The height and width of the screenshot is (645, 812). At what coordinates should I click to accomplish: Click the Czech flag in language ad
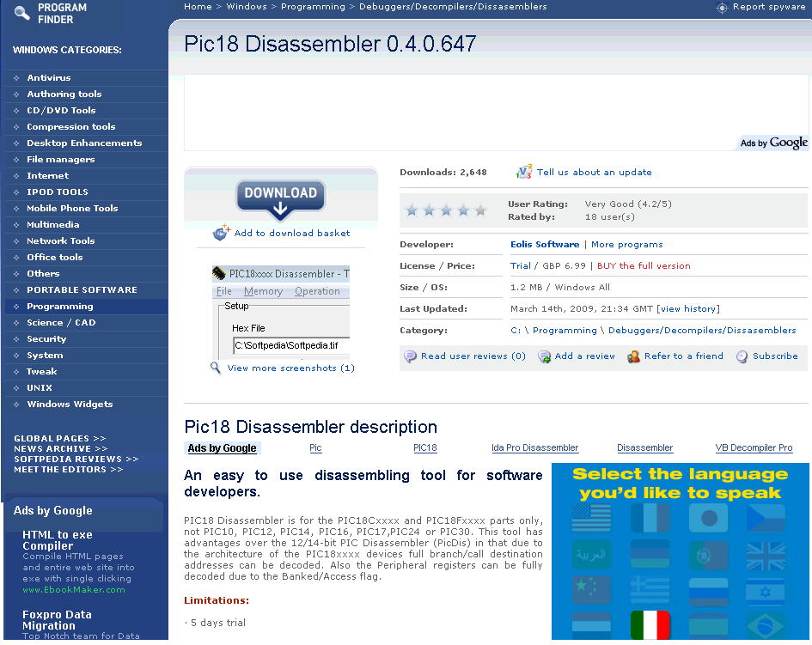[766, 517]
